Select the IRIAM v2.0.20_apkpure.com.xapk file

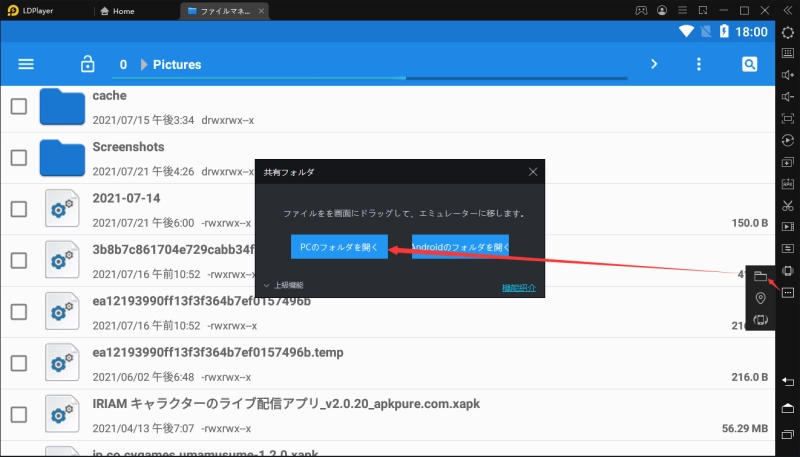pyautogui.click(x=286, y=404)
